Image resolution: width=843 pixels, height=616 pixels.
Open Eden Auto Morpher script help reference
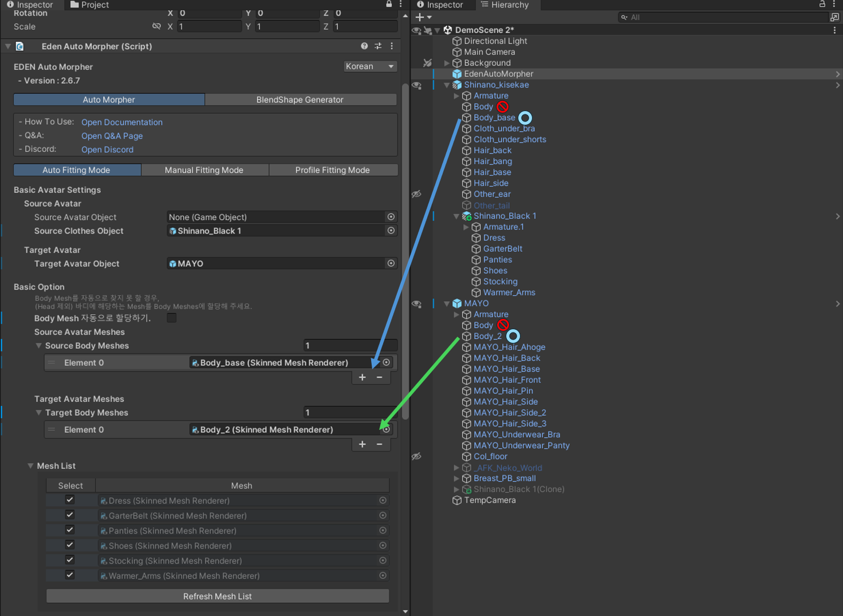point(364,46)
